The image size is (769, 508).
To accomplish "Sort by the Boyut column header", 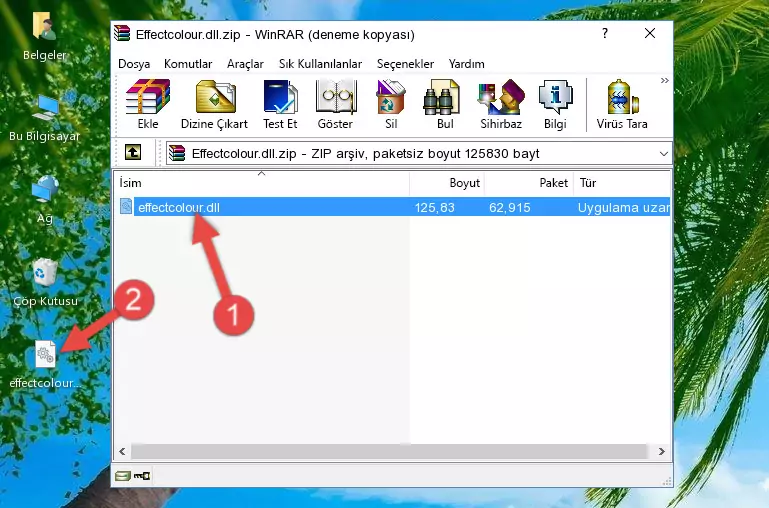I will click(447, 183).
